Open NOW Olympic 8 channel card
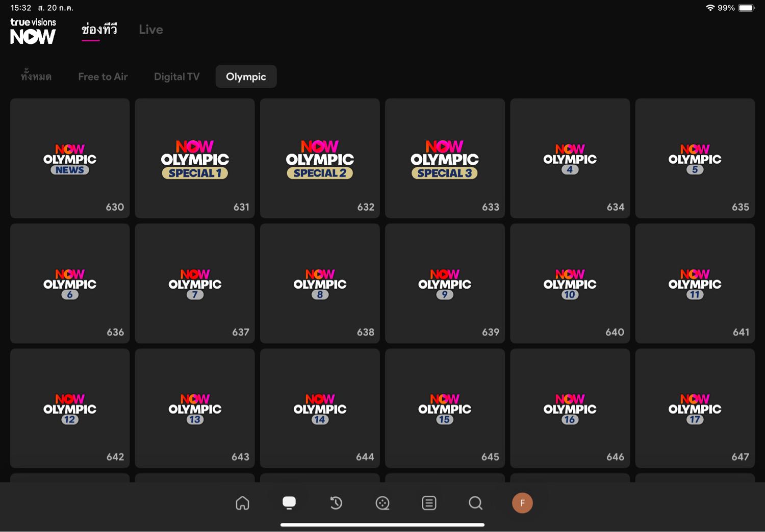 (320, 283)
